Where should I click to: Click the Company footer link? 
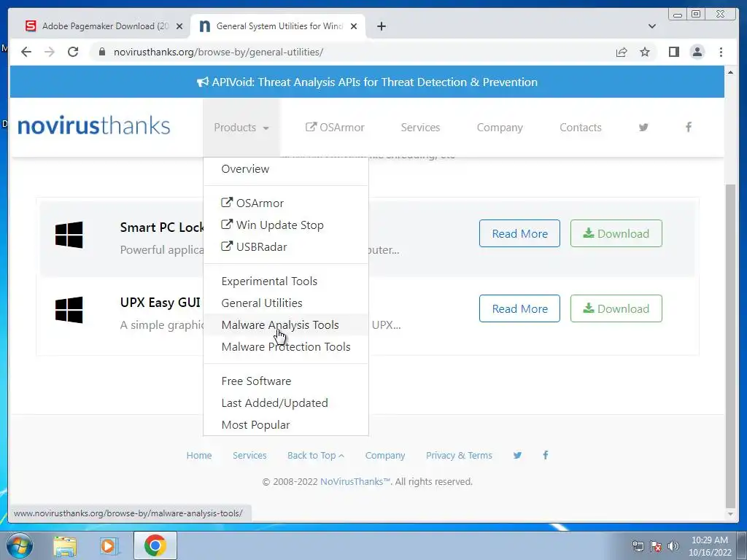[385, 455]
